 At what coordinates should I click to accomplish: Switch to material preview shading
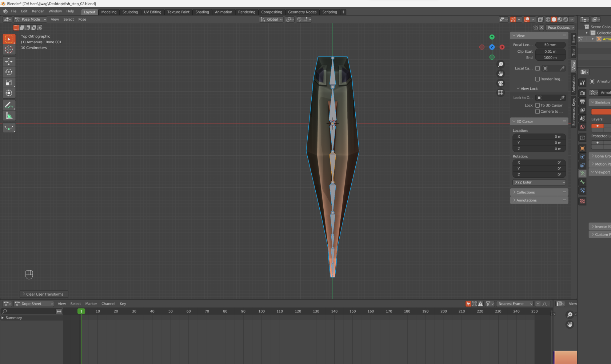(560, 20)
